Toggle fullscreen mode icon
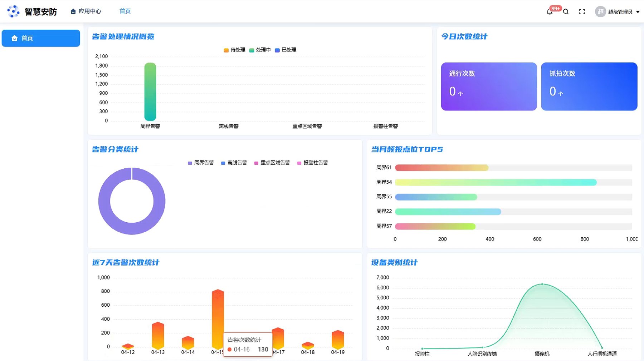The width and height of the screenshot is (644, 361). [x=582, y=12]
